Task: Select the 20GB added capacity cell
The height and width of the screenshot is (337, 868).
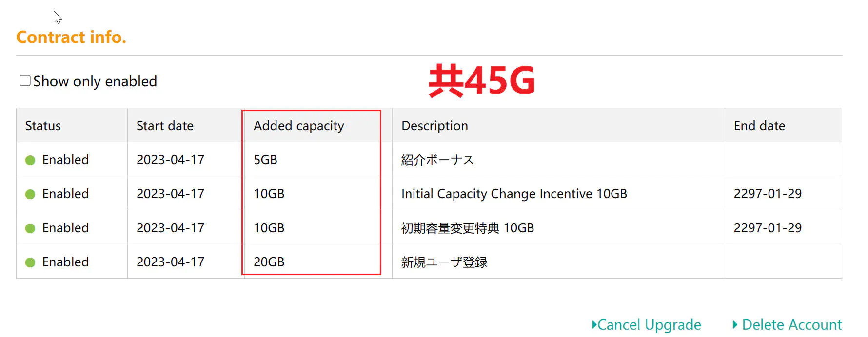Action: 269,262
